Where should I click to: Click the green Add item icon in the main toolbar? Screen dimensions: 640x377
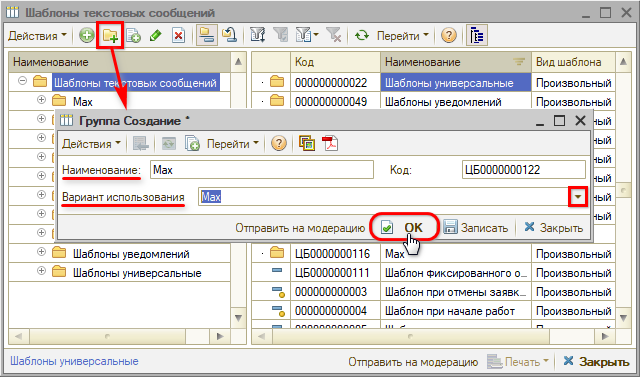(87, 35)
